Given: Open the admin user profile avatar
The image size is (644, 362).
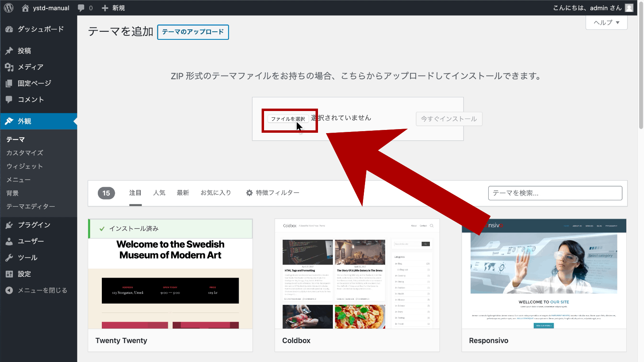Looking at the screenshot, I should [x=629, y=8].
